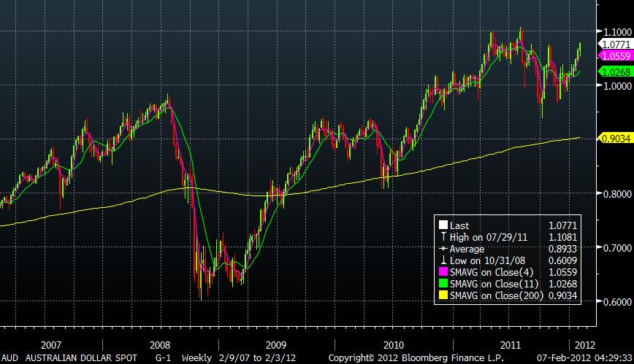Click the 2011 year label on time axis
634x364 pixels.
511,343
